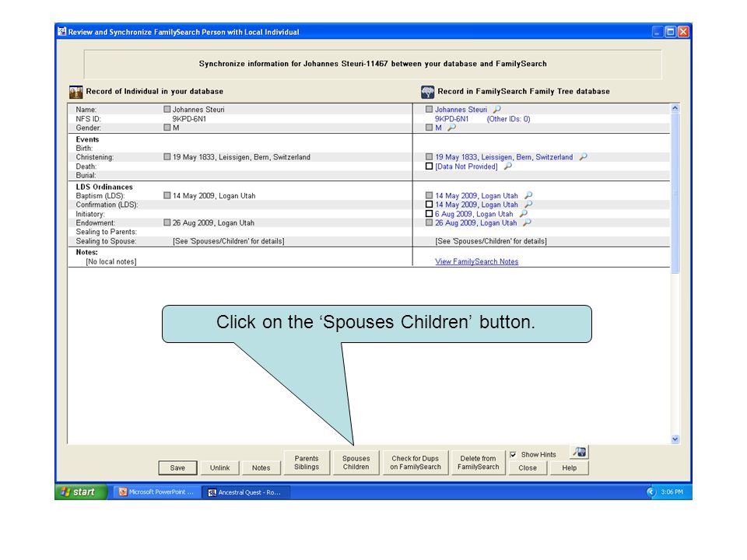Click magnifier beside FamilySearch baptism 14 May 2009
747x560 pixels.
(528, 195)
